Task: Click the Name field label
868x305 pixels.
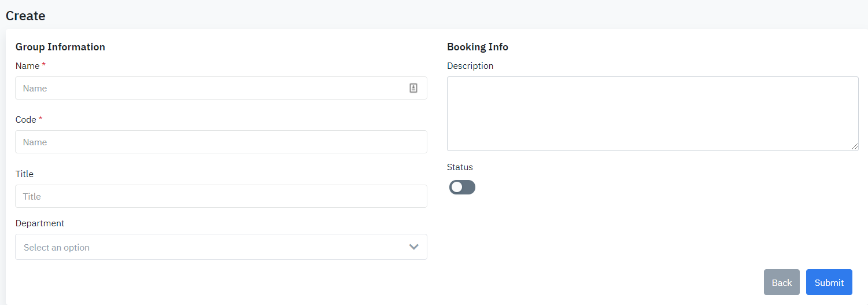Action: coord(27,66)
